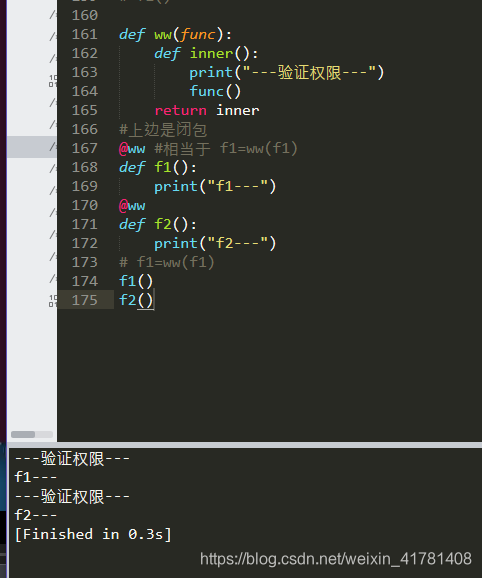
Task: Click the binary file icon beside line 163
Action: [53, 81]
